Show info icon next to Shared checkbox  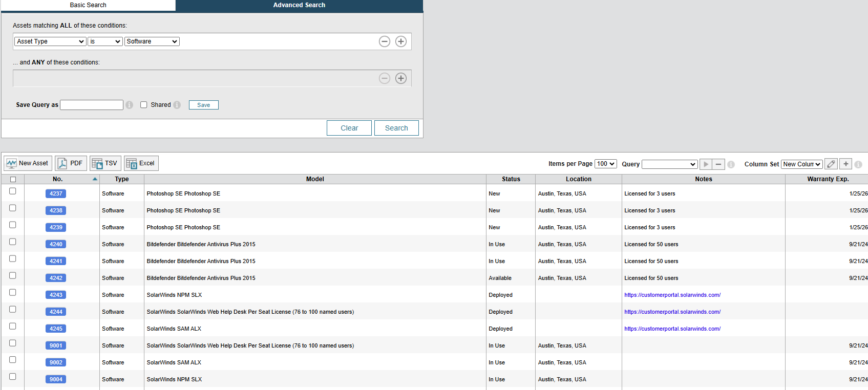pos(177,105)
